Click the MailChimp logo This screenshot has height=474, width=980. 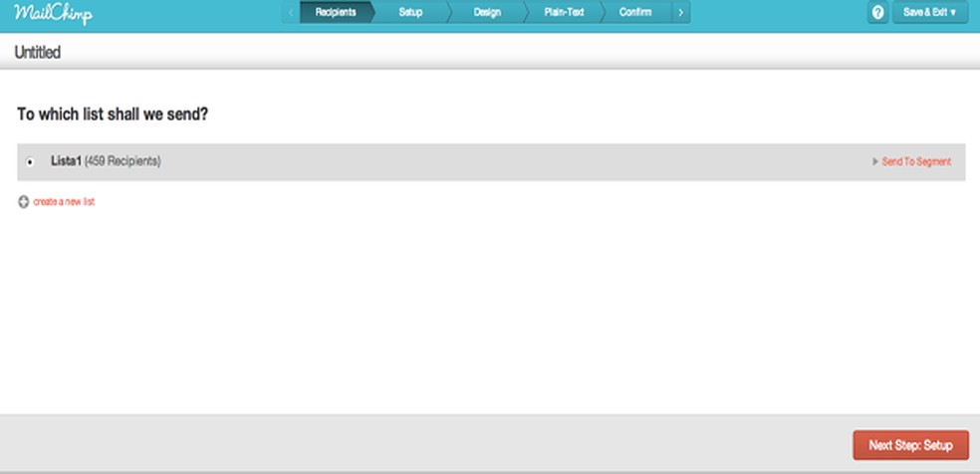tap(53, 14)
